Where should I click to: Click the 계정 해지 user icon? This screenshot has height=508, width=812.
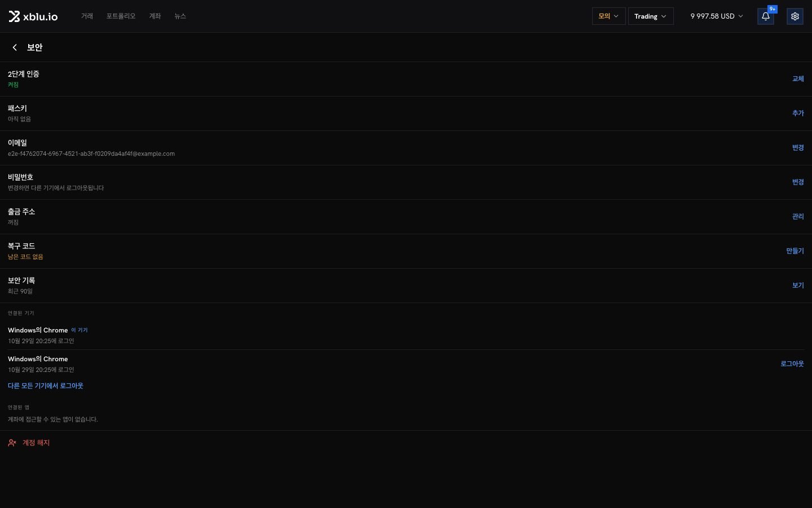(x=12, y=443)
